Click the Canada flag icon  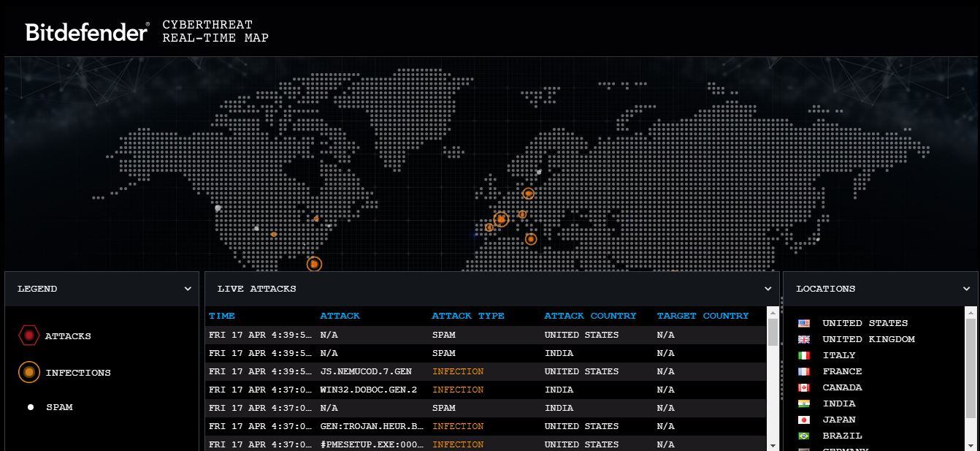tap(804, 387)
